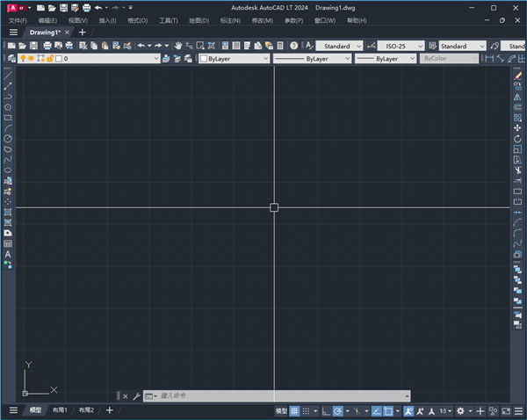Select the Circle drawing tool
The height and width of the screenshot is (420, 527).
tap(8, 138)
